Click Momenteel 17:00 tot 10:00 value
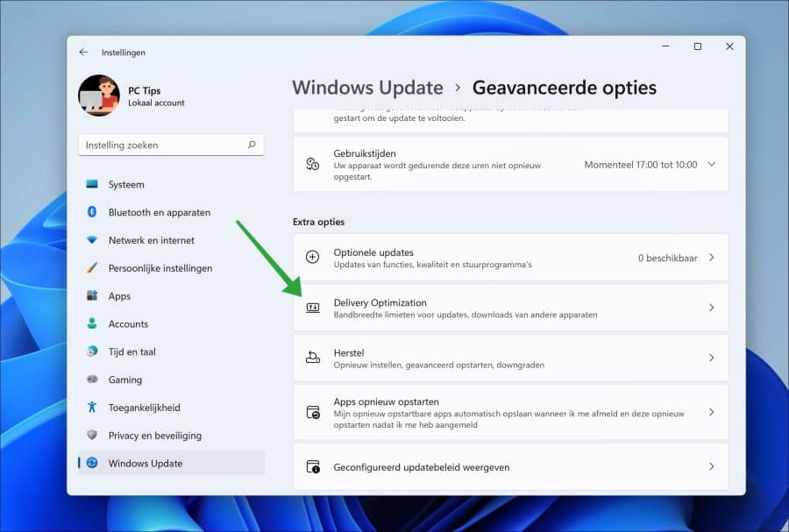 point(641,165)
